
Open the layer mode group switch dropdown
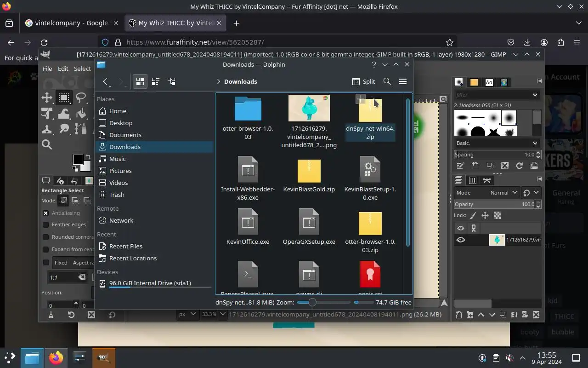[x=531, y=193]
